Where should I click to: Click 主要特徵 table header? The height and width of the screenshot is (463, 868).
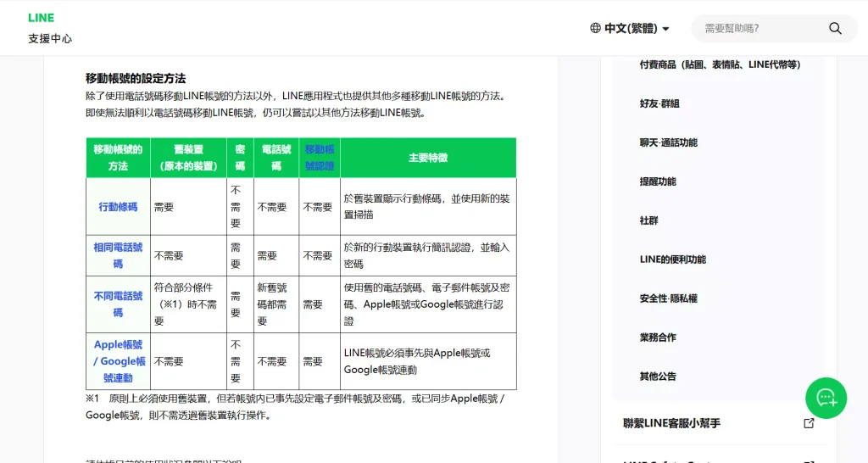[x=428, y=158]
